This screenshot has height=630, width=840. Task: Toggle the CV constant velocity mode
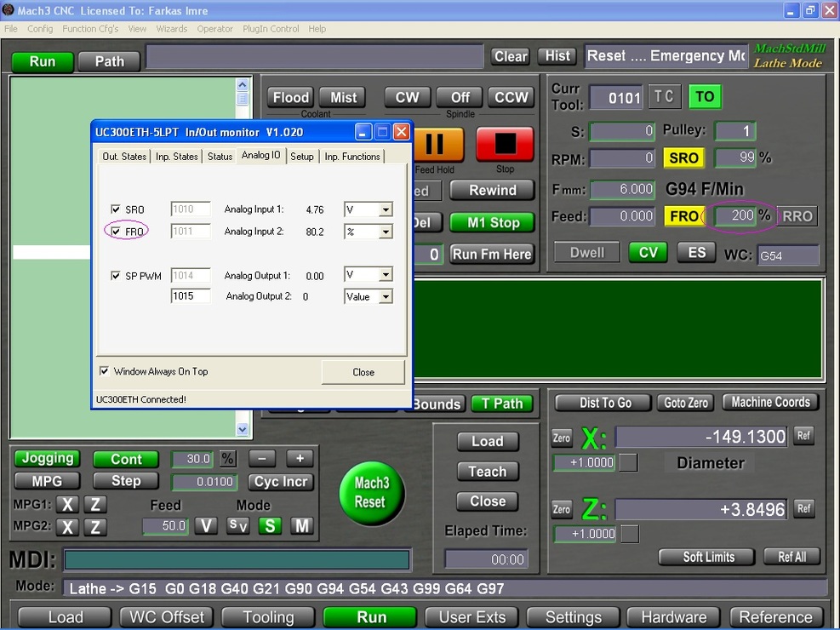click(x=648, y=253)
